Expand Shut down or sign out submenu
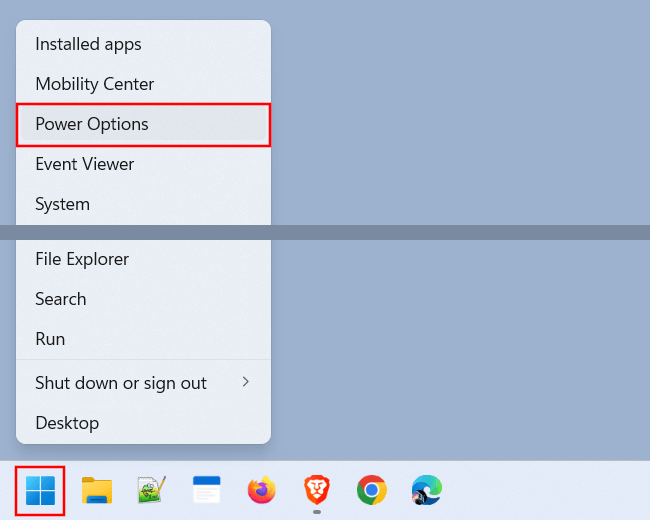The image size is (650, 520). click(143, 383)
